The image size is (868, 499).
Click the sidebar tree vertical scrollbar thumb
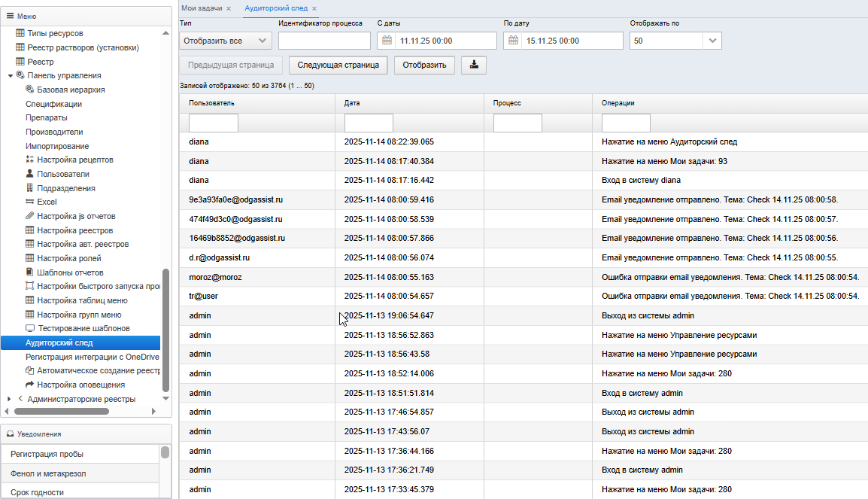point(165,330)
